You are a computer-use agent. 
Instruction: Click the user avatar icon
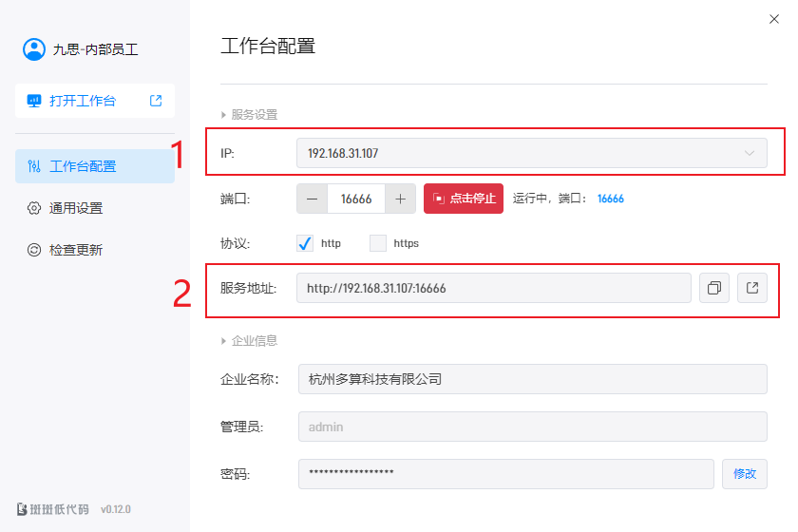click(34, 49)
